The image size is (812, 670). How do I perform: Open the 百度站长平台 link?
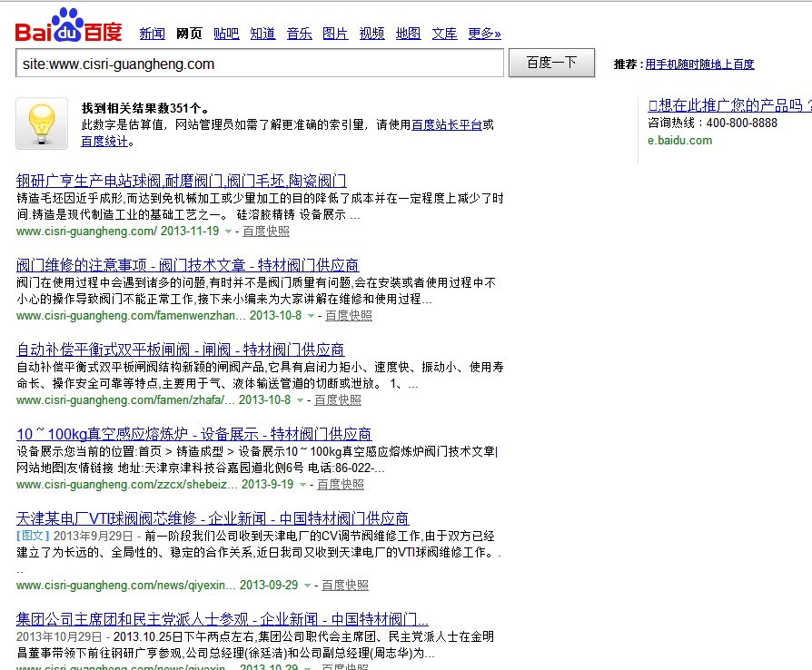click(447, 124)
